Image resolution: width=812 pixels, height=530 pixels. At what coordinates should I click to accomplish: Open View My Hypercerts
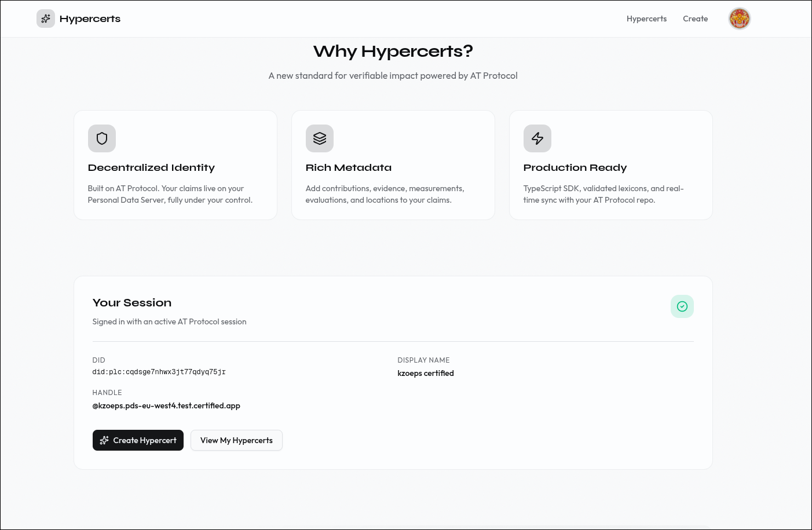coord(236,440)
